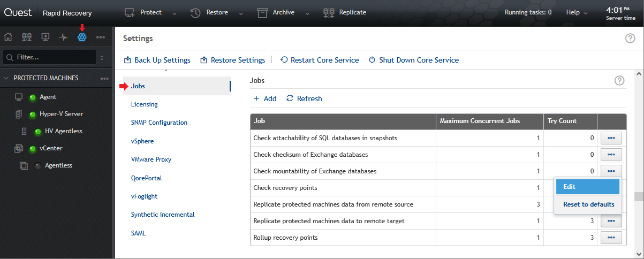Open the Home icon in left toolbar
This screenshot has height=259, width=644.
pos(8,37)
